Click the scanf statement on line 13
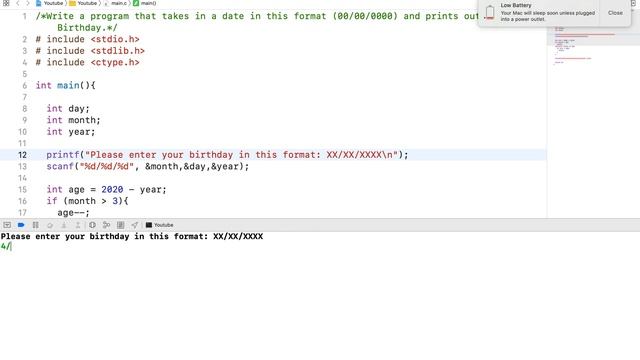This screenshot has width=640, height=360. [x=147, y=167]
